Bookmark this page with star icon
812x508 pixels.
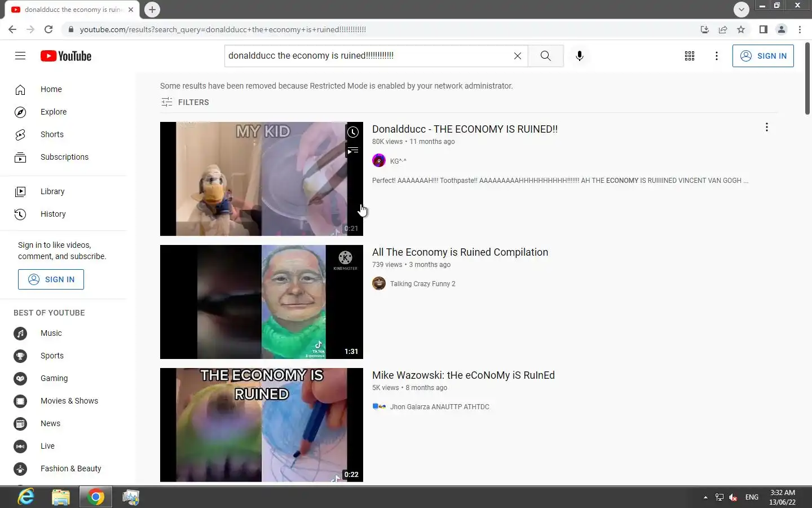[x=741, y=29]
